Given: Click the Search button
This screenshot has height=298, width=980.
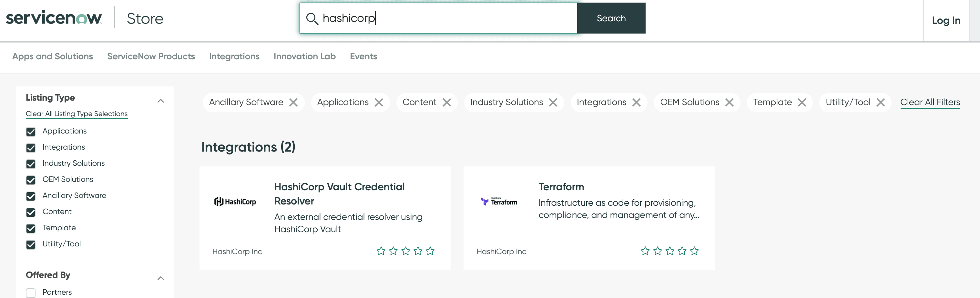Looking at the screenshot, I should click(x=611, y=18).
